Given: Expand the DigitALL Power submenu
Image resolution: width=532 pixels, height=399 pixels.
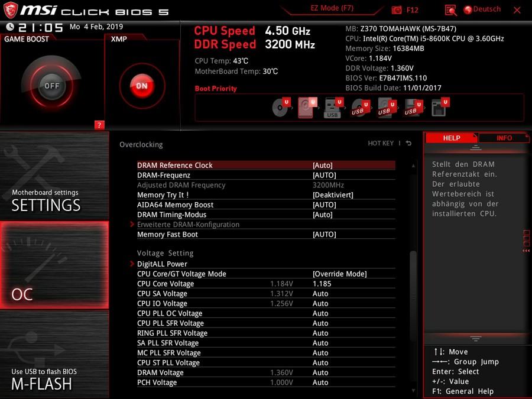Looking at the screenshot, I should (162, 264).
